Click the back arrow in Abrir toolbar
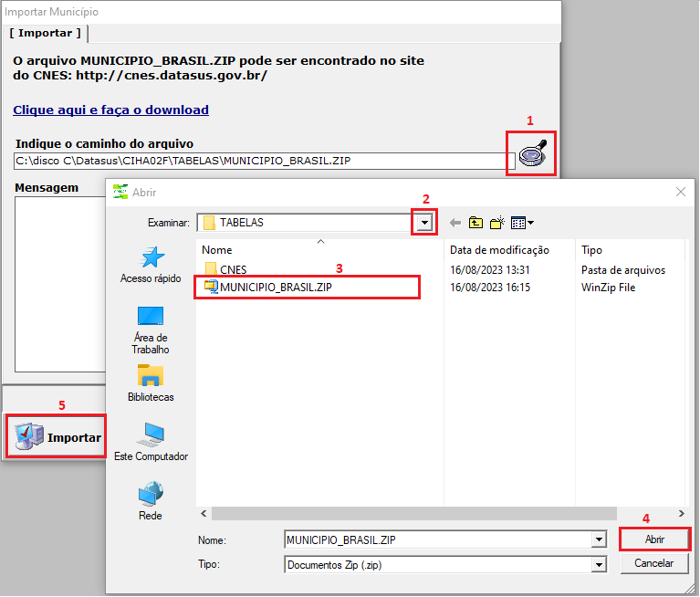The width and height of the screenshot is (700, 597). [454, 223]
